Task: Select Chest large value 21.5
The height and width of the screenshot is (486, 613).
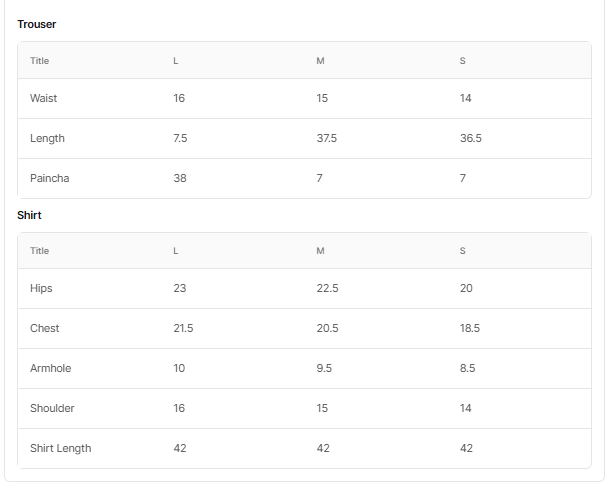Action: (x=183, y=328)
